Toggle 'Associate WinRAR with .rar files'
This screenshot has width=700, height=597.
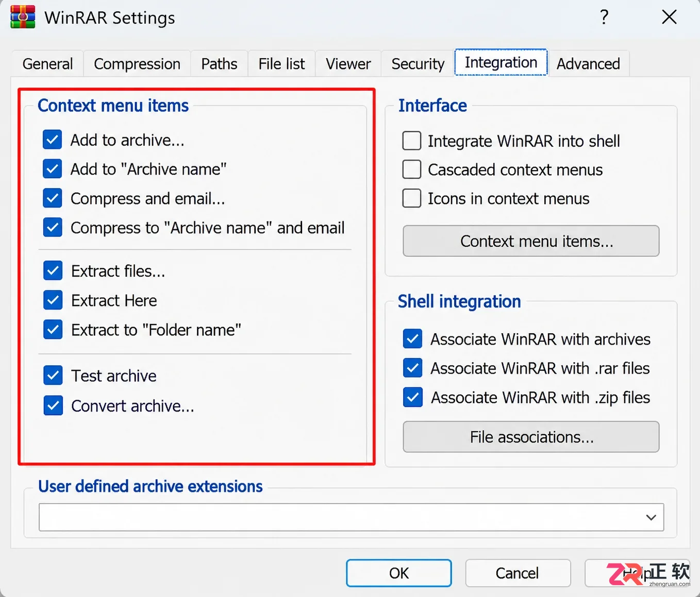[413, 368]
